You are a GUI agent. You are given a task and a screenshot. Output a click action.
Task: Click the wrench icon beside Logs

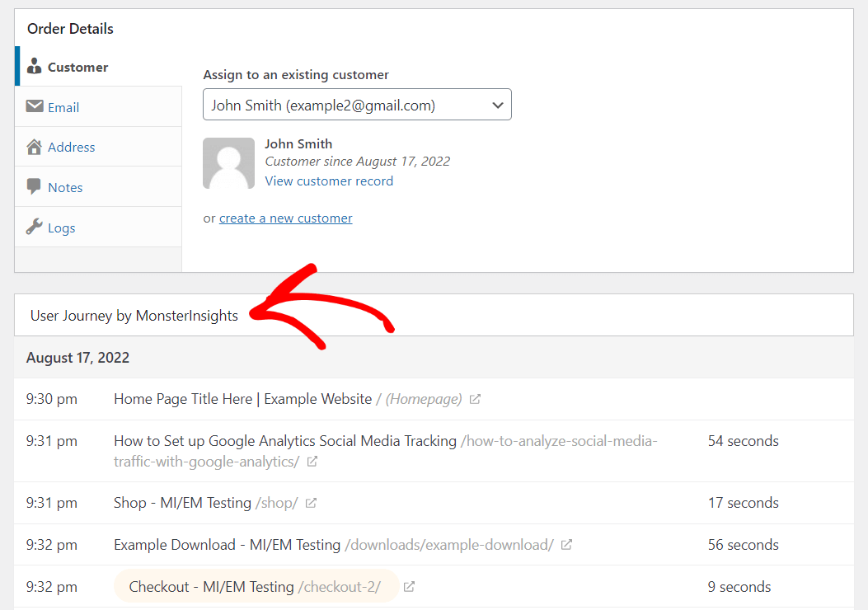click(x=34, y=228)
